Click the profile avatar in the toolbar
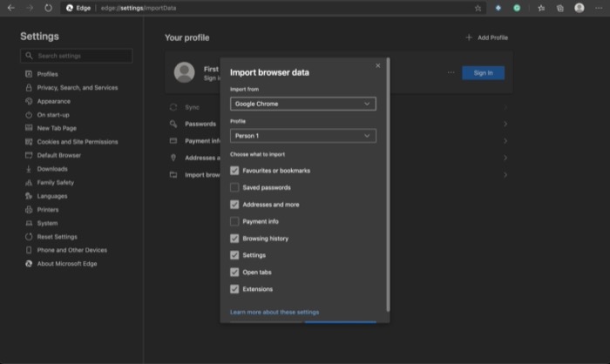The width and height of the screenshot is (610, 364). point(579,8)
